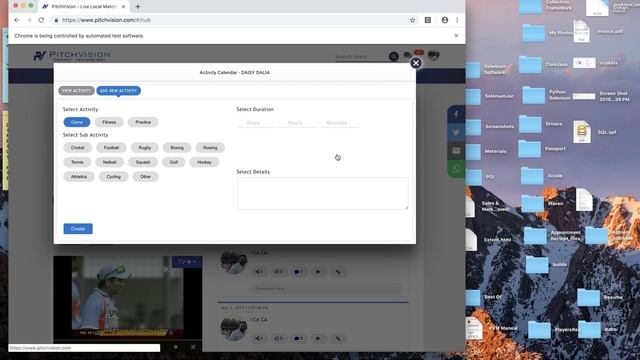Screen dimensions: 640x360
Task: Pick the Squash sub activity
Action: pos(143,162)
